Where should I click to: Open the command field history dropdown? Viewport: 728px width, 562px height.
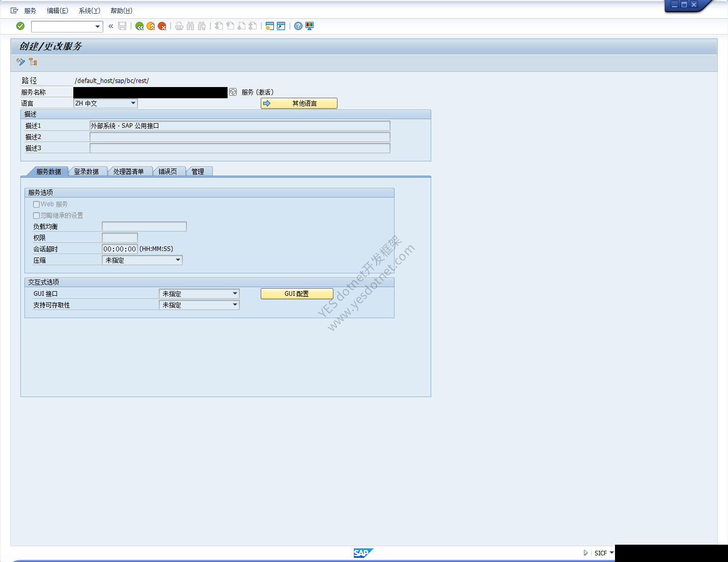98,26
